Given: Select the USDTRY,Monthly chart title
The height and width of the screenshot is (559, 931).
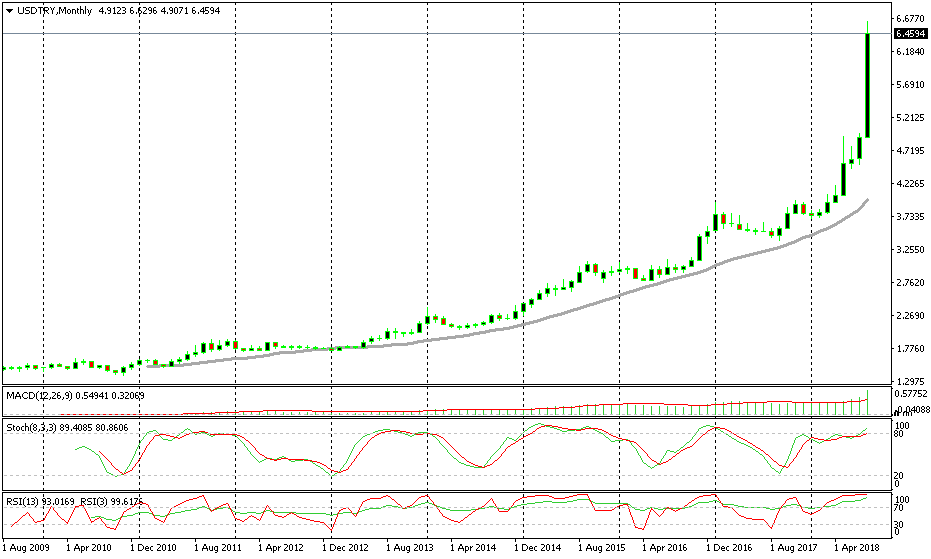Looking at the screenshot, I should [x=55, y=11].
